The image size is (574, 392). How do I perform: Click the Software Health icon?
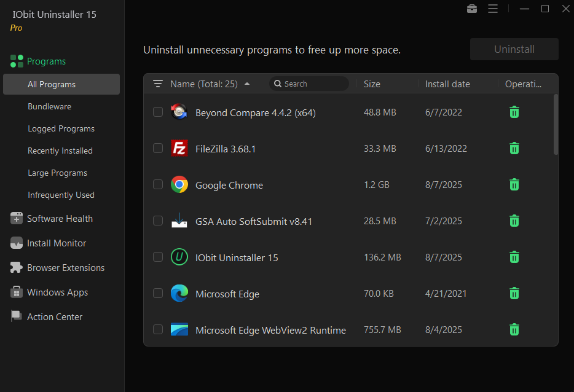click(17, 219)
